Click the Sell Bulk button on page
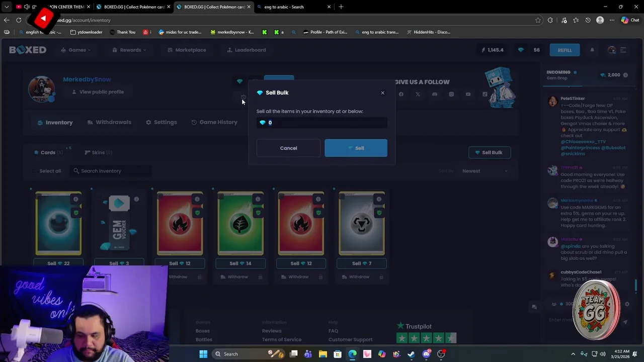644x362 pixels. [489, 152]
